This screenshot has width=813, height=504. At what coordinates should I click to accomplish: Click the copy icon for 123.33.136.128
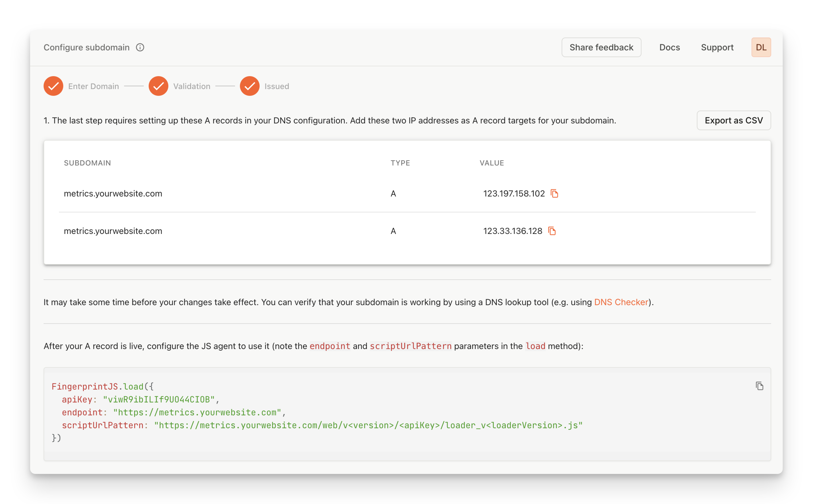552,231
